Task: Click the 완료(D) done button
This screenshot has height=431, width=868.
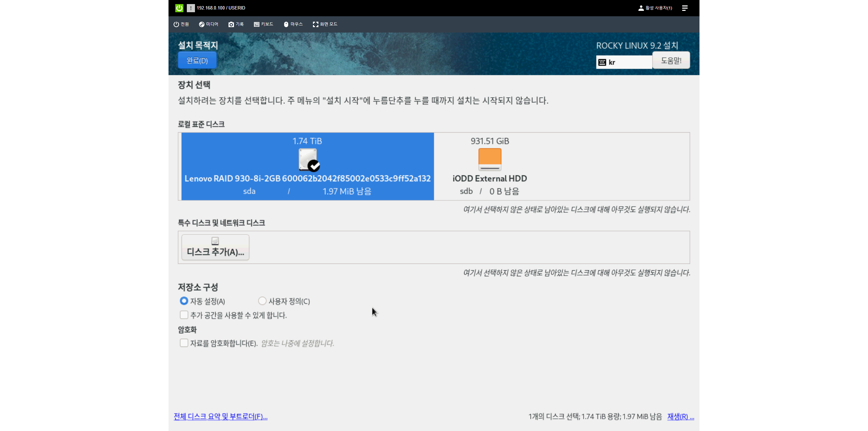Action: 197,60
